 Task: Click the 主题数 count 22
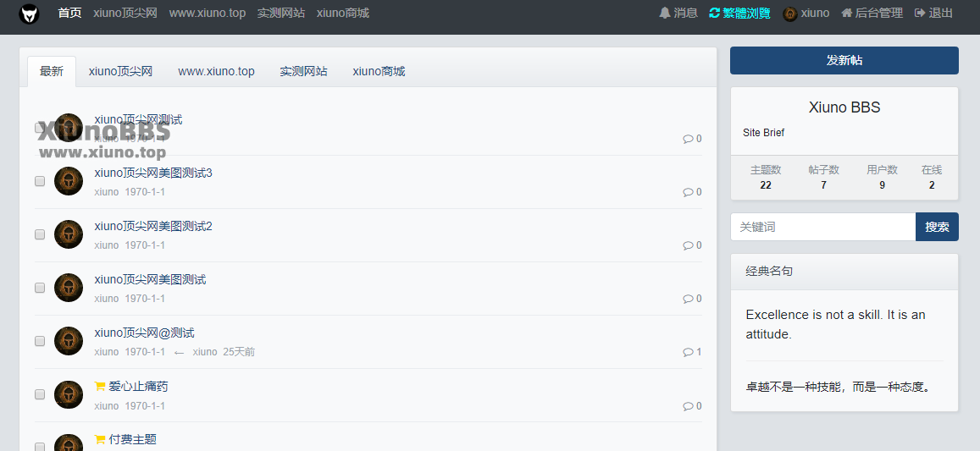click(x=766, y=185)
